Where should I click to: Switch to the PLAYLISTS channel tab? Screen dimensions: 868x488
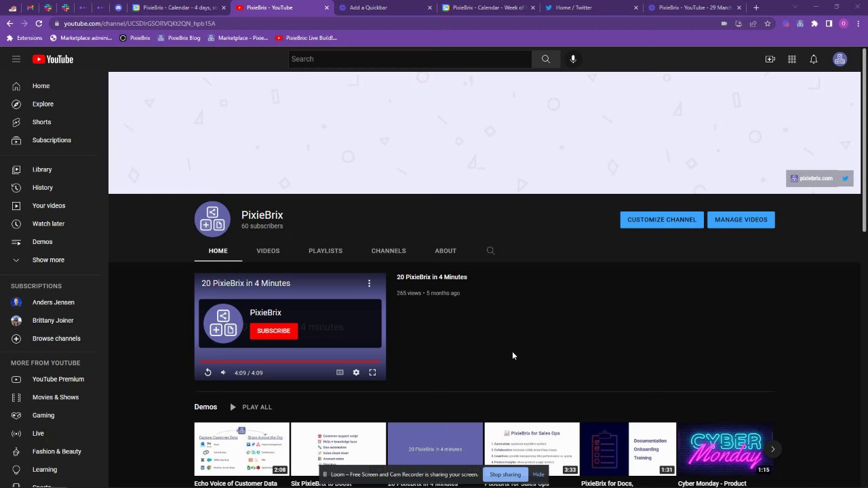click(x=325, y=251)
